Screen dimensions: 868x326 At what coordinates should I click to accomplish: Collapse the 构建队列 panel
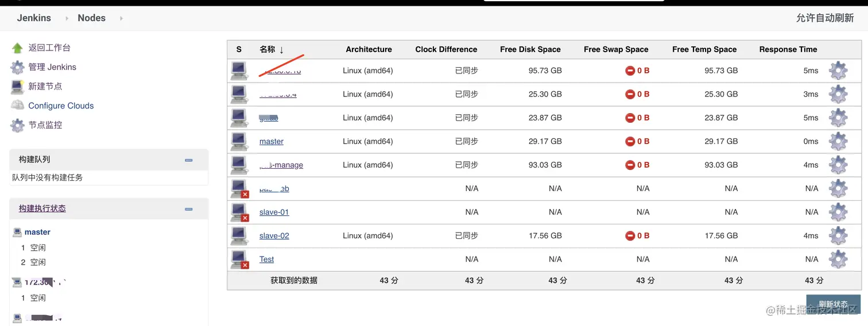pos(188,160)
